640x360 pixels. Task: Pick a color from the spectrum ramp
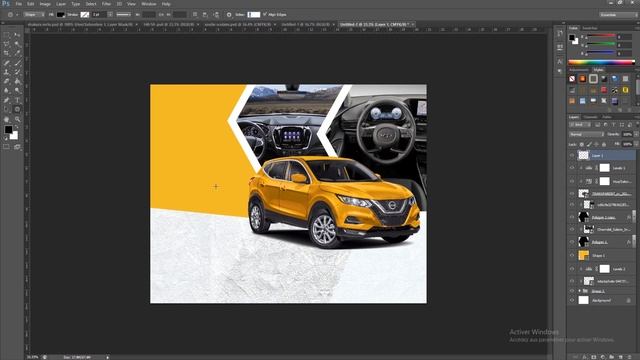click(x=602, y=62)
